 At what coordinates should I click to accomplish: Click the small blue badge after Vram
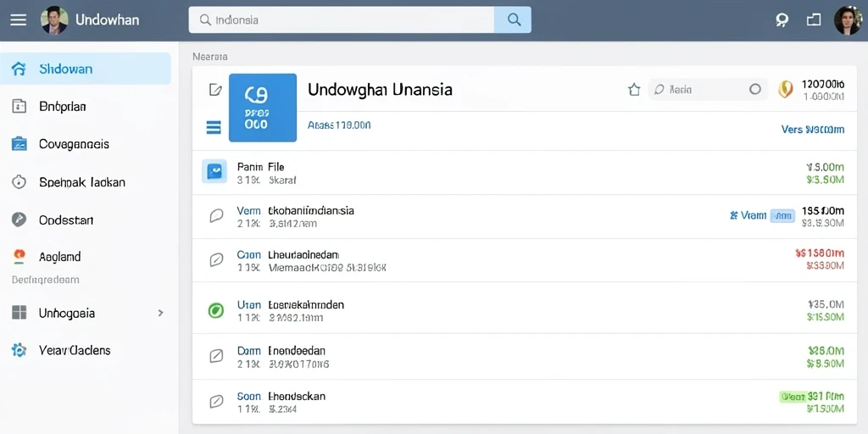pyautogui.click(x=782, y=216)
